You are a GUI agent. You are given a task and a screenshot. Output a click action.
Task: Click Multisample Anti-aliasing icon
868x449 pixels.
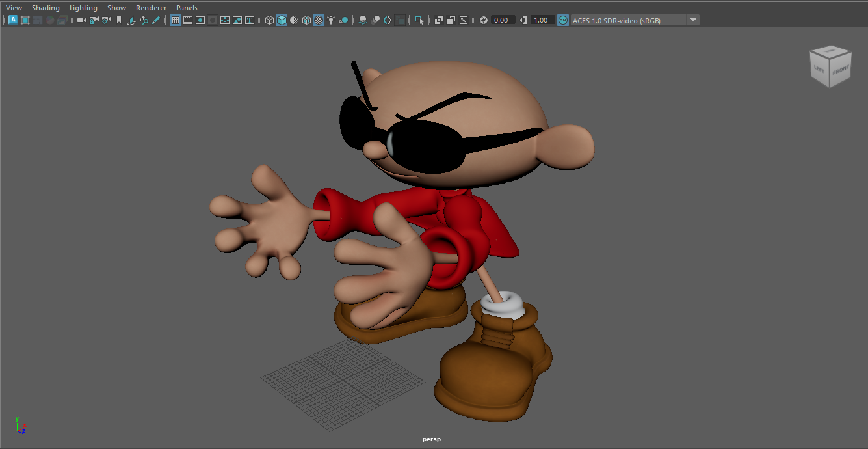click(388, 20)
